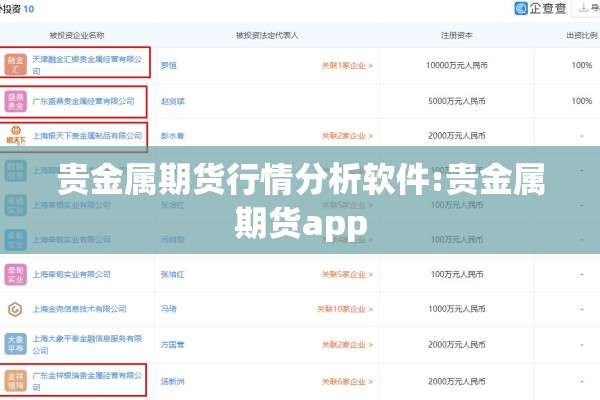Click the investment count number 10

pyautogui.click(x=29, y=9)
